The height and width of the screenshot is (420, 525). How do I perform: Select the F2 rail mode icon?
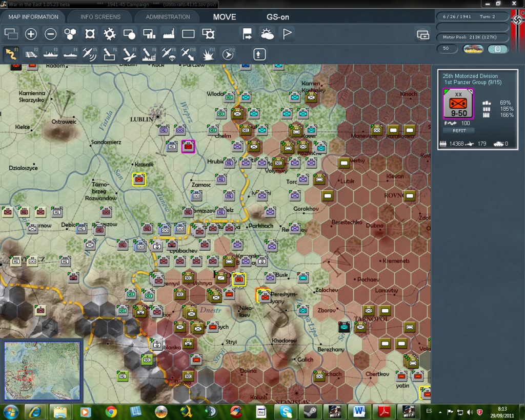[31, 54]
